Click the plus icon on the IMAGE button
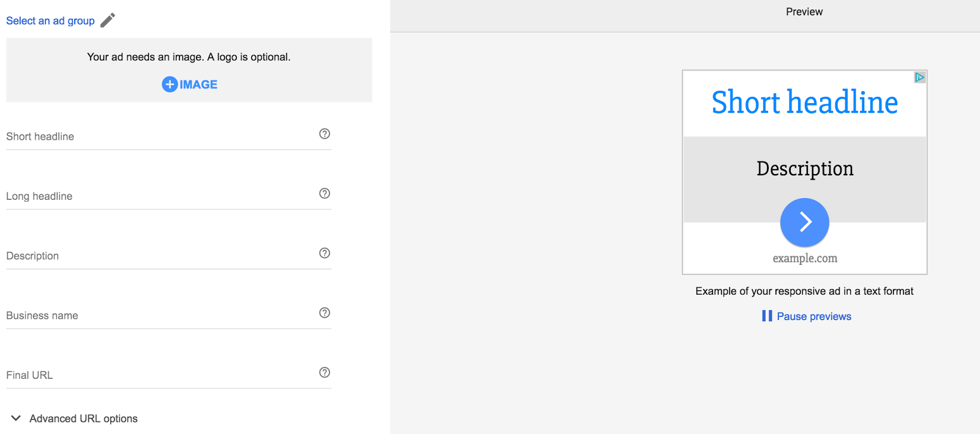Viewport: 980px width, 434px height. tap(169, 84)
